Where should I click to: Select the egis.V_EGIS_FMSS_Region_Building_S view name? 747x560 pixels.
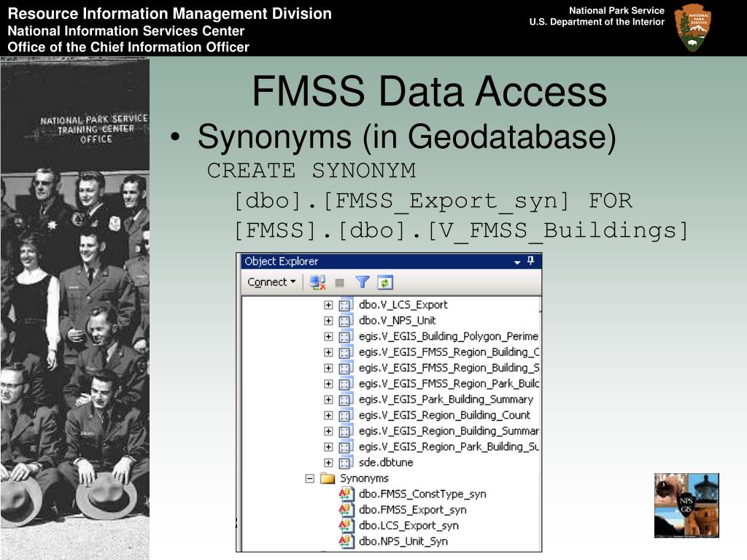(x=449, y=368)
